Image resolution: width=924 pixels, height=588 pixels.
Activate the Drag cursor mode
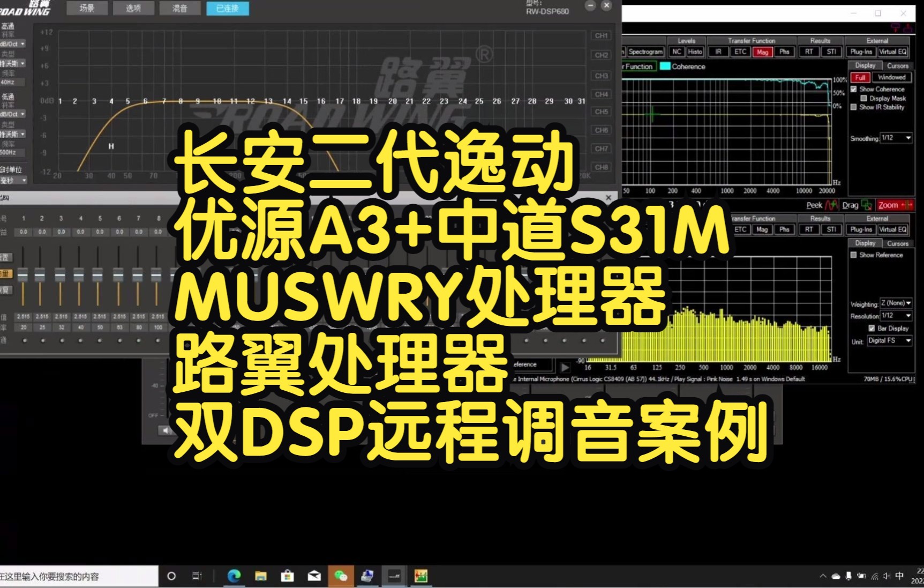tap(857, 205)
